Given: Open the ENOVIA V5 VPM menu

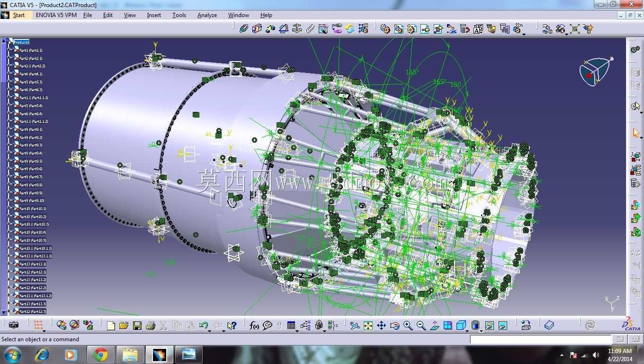Looking at the screenshot, I should tap(56, 15).
